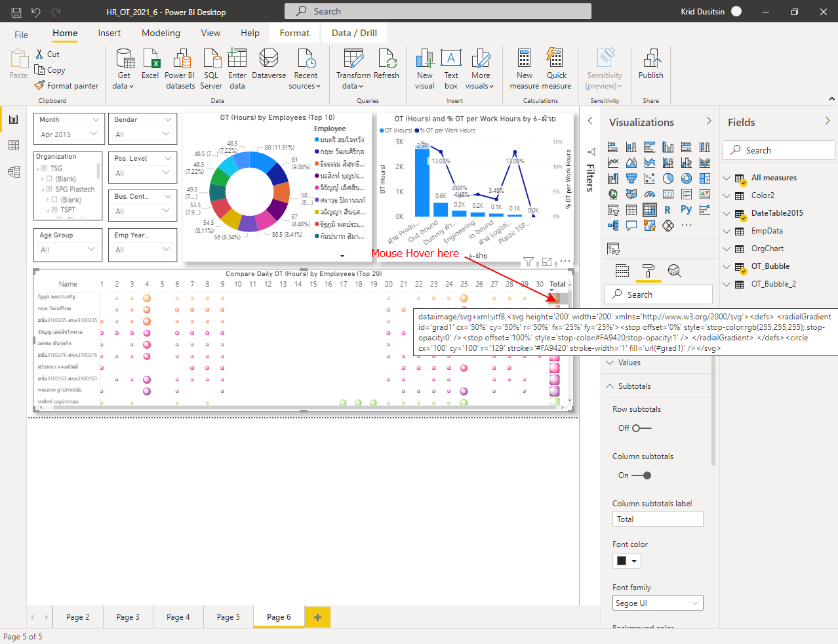Open the Data / Drill ribbon tab

click(354, 33)
